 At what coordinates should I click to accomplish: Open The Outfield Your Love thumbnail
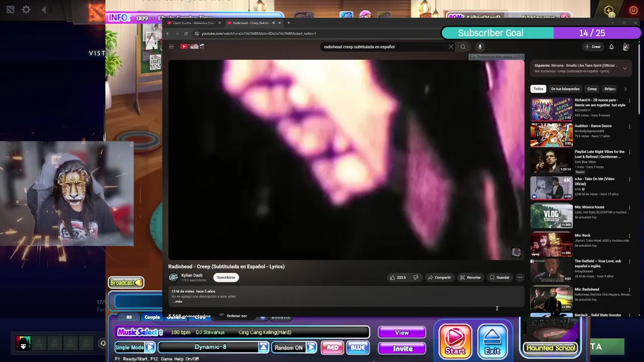551,270
